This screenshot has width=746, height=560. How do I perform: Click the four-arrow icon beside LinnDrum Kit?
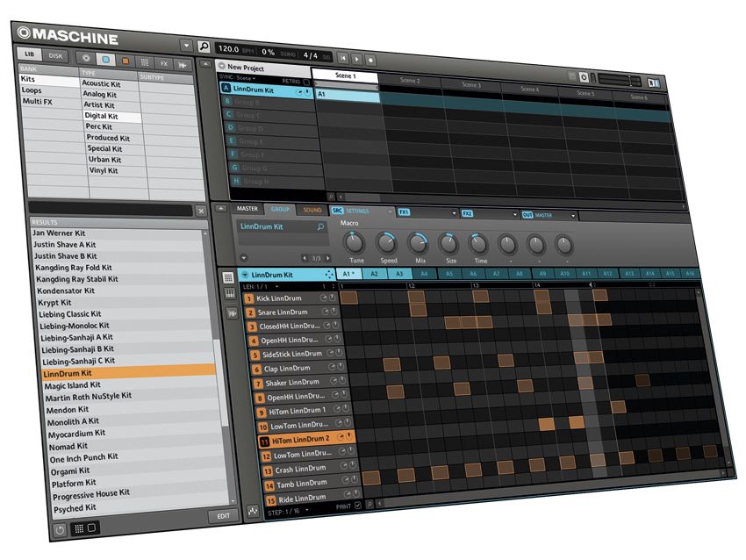329,275
